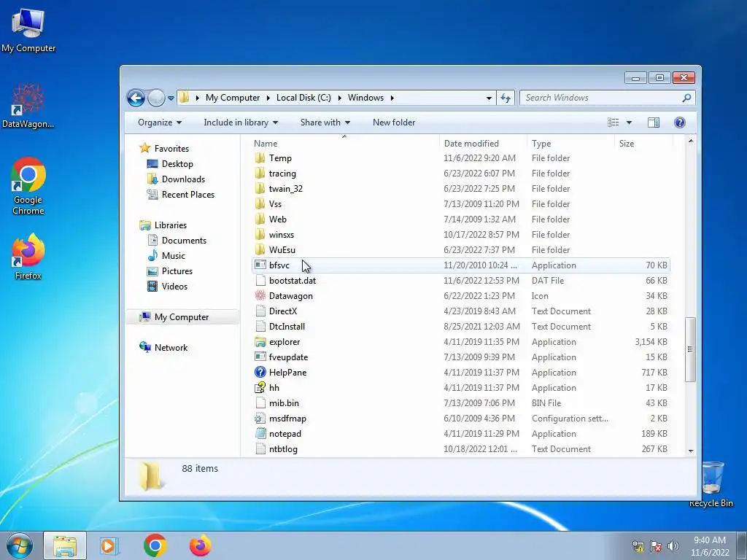
Task: Open the address bar history dropdown
Action: click(x=489, y=98)
